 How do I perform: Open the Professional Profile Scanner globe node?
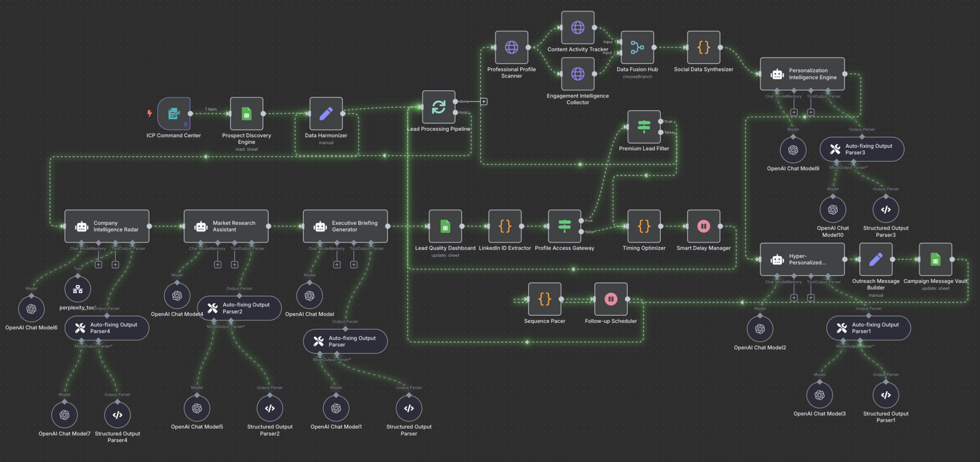(511, 47)
